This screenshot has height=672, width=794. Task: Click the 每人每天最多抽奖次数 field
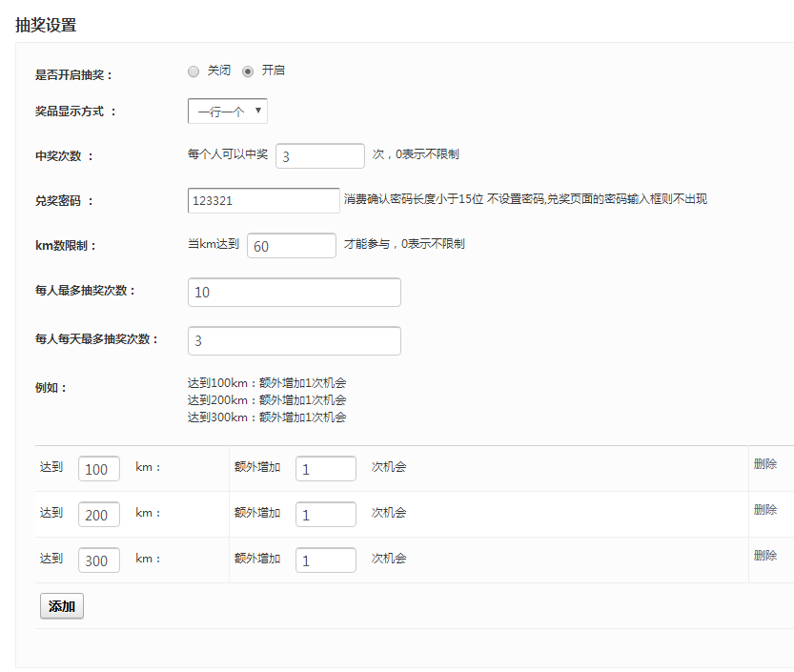[294, 340]
